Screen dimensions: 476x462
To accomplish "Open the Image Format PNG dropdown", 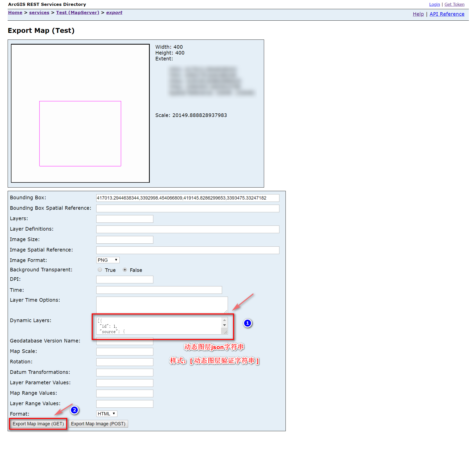I will 108,260.
